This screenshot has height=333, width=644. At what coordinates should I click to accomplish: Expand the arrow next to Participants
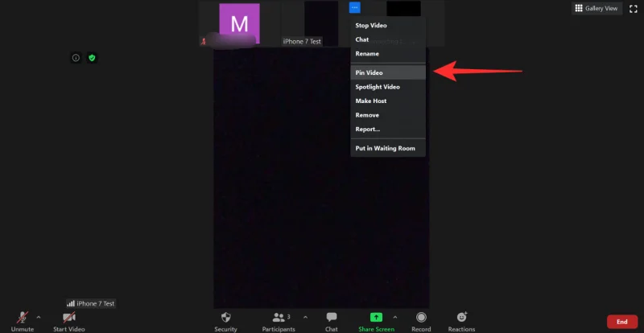click(x=305, y=317)
